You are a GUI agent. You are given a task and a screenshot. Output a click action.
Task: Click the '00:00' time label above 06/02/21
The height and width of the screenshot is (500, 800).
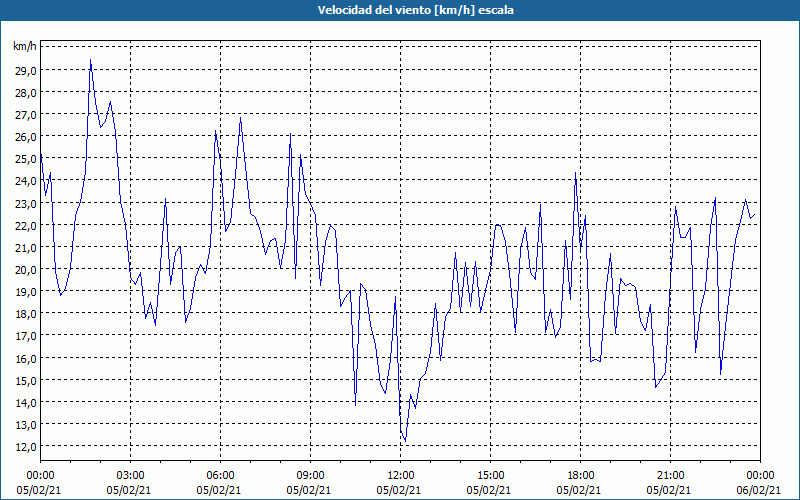pyautogui.click(x=760, y=476)
